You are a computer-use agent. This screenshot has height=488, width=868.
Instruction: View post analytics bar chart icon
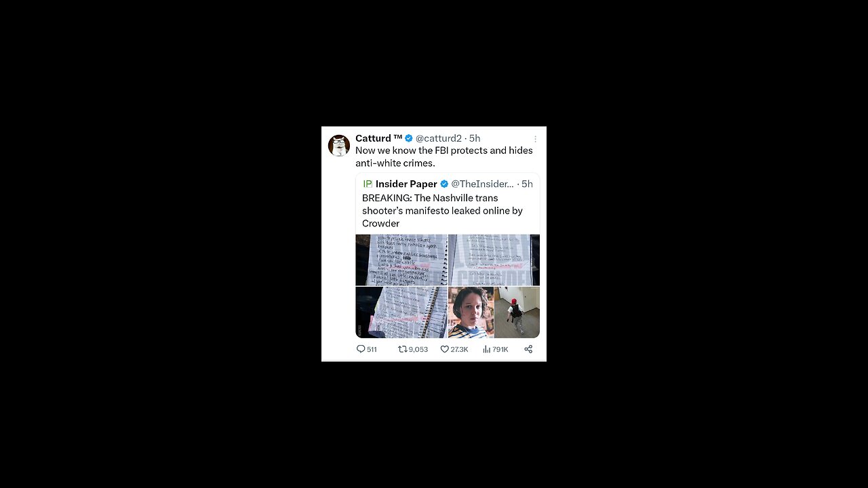click(486, 349)
